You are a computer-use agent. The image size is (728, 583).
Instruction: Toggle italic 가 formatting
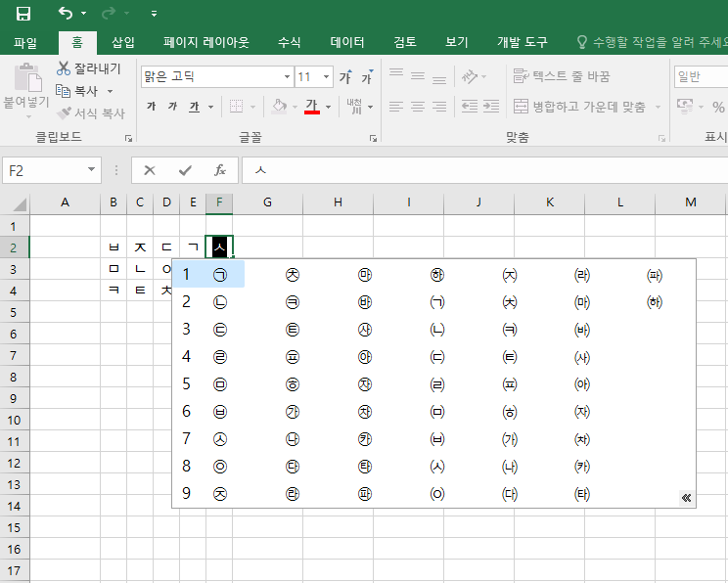[x=172, y=107]
